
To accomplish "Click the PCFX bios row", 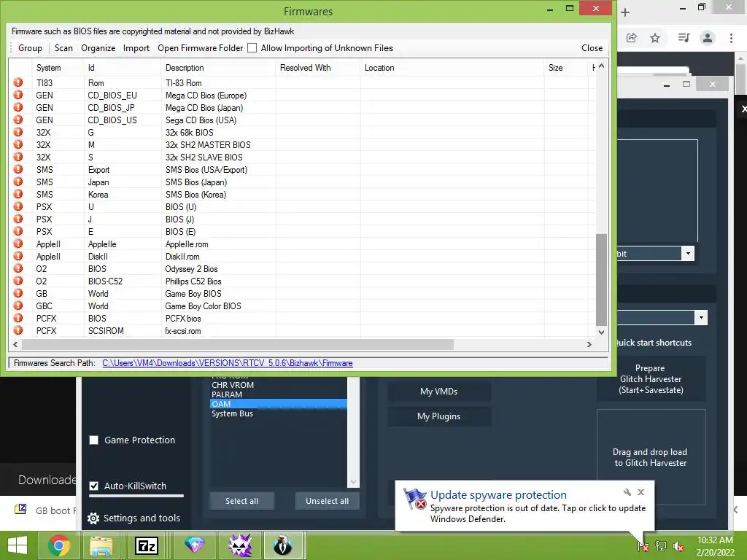I will [x=302, y=318].
